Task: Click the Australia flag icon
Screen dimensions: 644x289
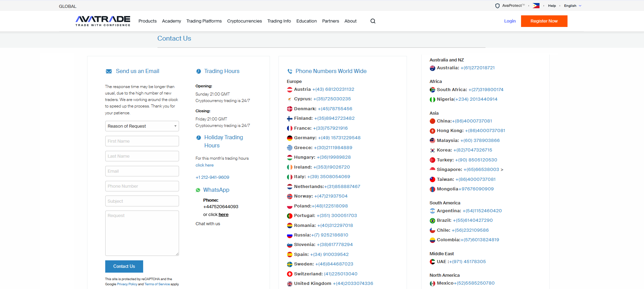Action: pos(432,68)
